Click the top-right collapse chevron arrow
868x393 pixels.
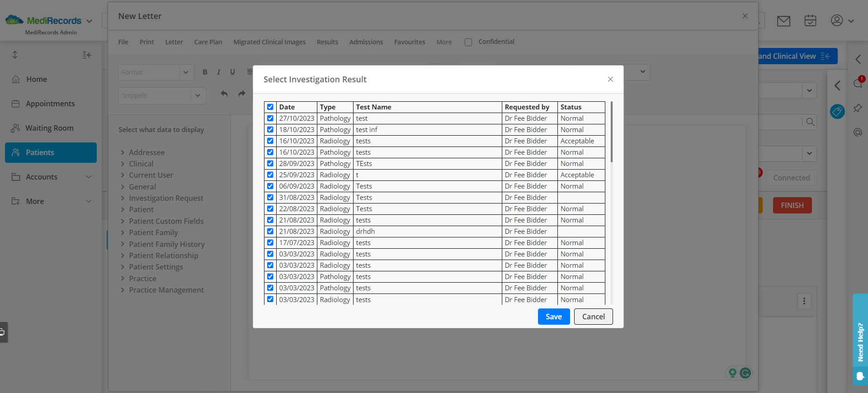click(x=858, y=59)
